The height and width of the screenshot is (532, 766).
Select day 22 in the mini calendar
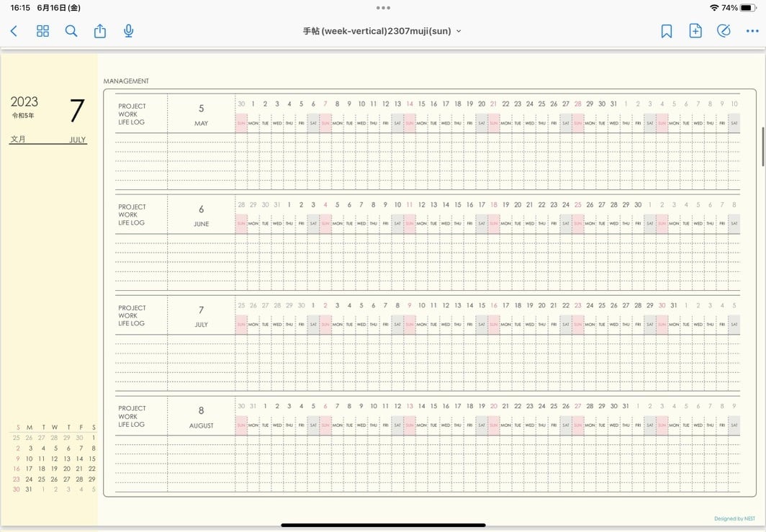pos(92,469)
